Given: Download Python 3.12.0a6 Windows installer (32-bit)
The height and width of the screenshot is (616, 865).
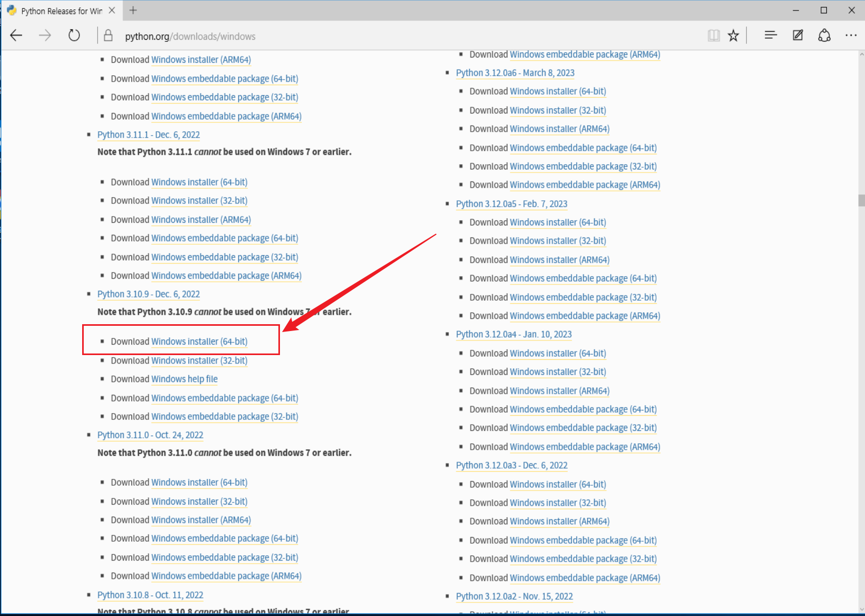Looking at the screenshot, I should tap(558, 110).
